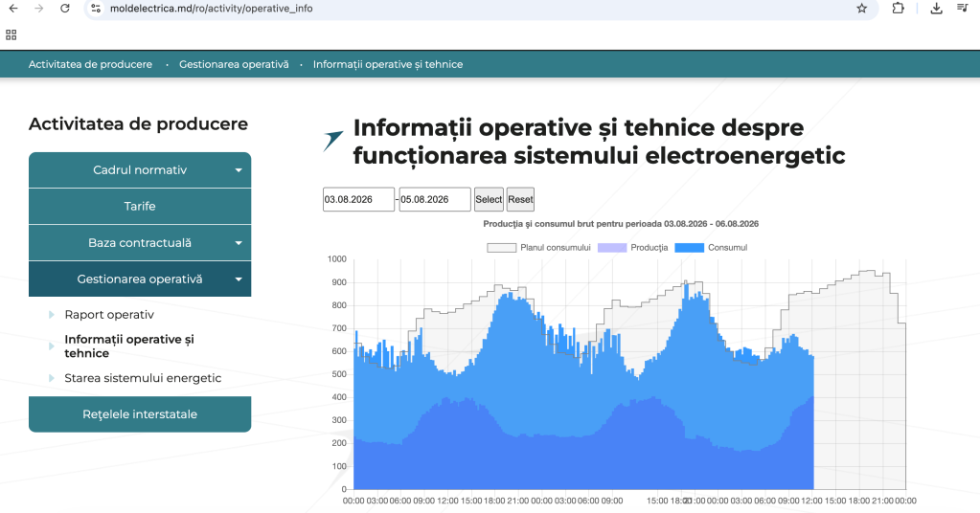Click the Select button
Image resolution: width=980 pixels, height=513 pixels.
[489, 200]
